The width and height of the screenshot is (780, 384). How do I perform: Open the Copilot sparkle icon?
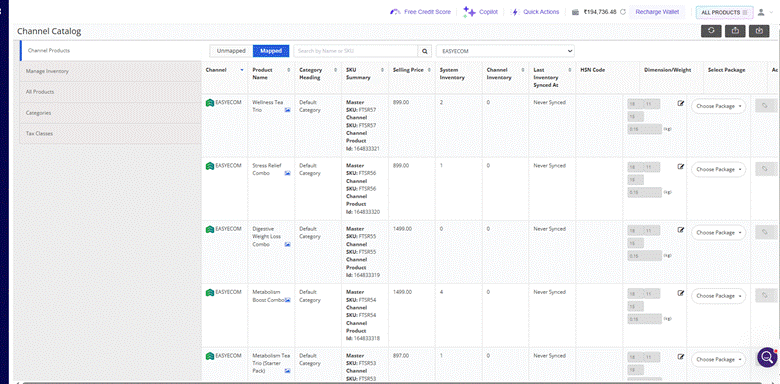coord(469,12)
